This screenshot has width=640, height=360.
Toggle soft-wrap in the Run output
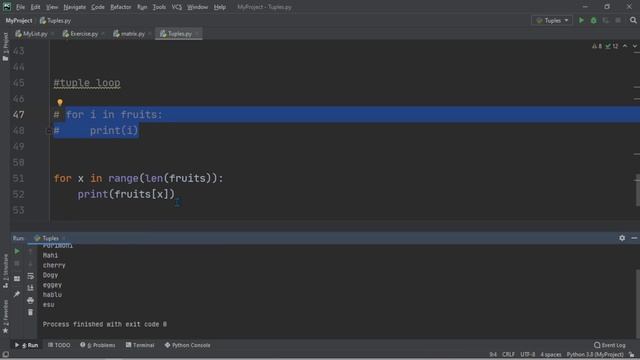pyautogui.click(x=30, y=276)
